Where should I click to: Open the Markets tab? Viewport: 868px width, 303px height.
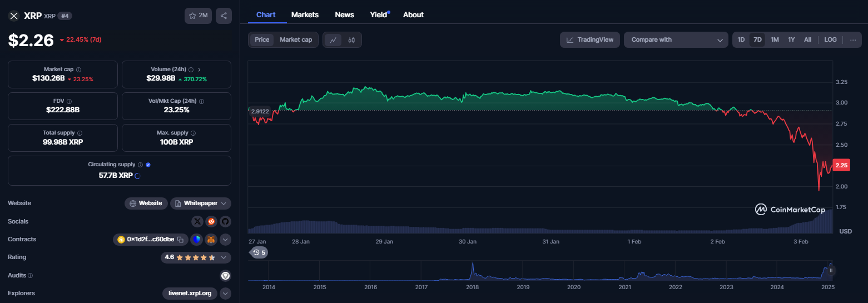click(305, 14)
